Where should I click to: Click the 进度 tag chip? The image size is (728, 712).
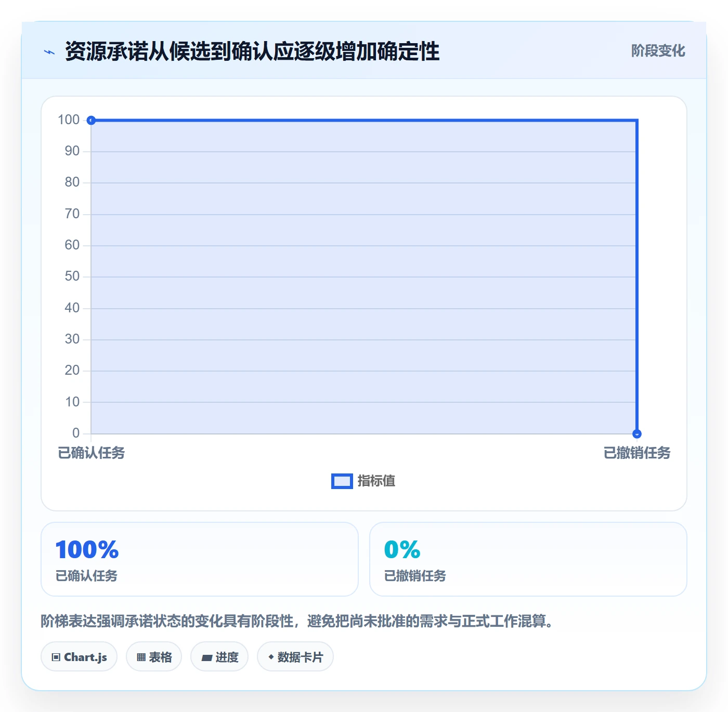pyautogui.click(x=219, y=657)
